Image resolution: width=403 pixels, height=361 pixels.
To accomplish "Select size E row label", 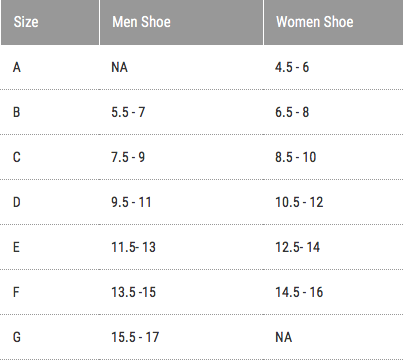I will [x=16, y=247].
